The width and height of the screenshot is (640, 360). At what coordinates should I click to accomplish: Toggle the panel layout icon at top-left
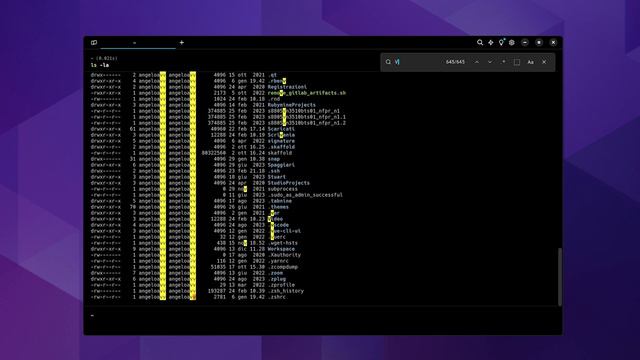tap(94, 42)
